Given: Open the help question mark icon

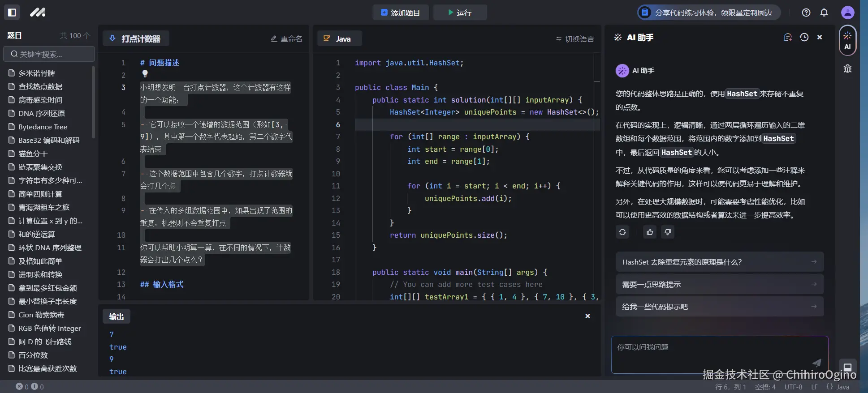Looking at the screenshot, I should 806,13.
